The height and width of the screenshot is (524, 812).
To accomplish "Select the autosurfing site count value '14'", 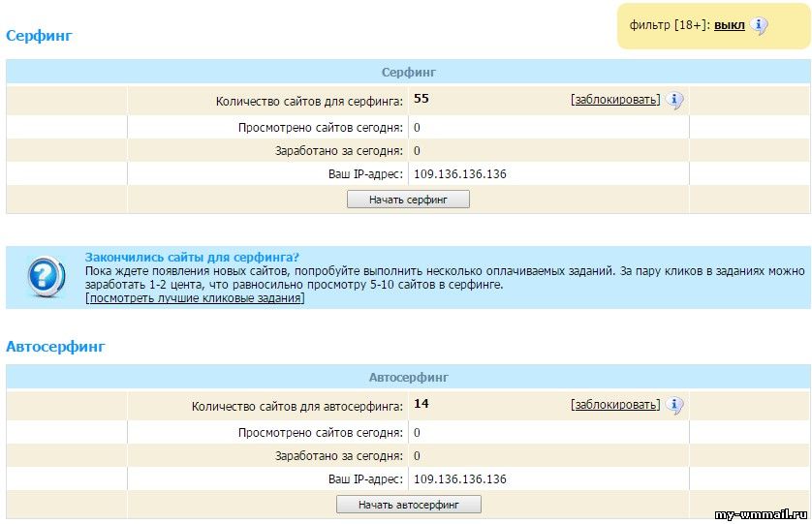I will point(421,403).
